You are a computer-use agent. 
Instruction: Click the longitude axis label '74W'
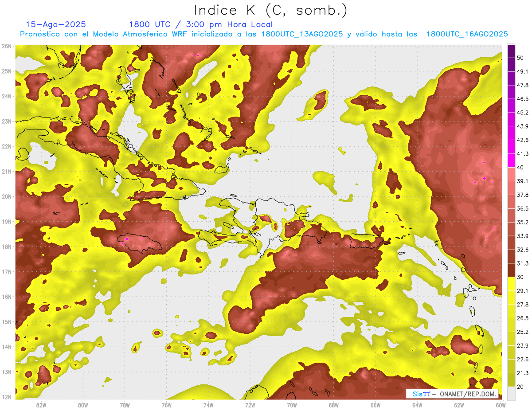point(208,405)
